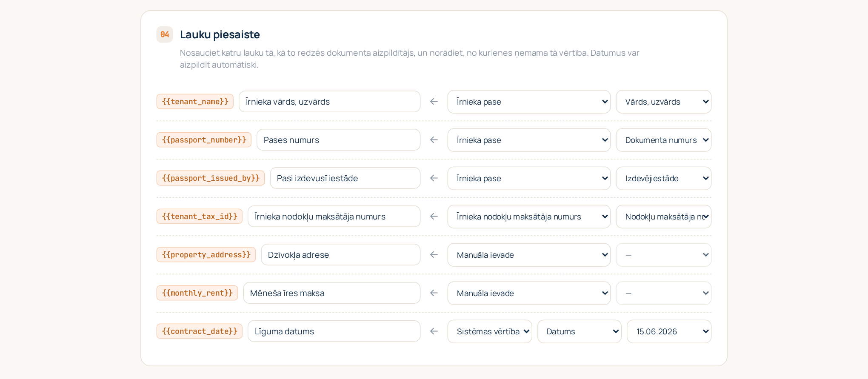
Task: Click the {{tenant_name}} placeholder tag
Action: click(x=195, y=102)
